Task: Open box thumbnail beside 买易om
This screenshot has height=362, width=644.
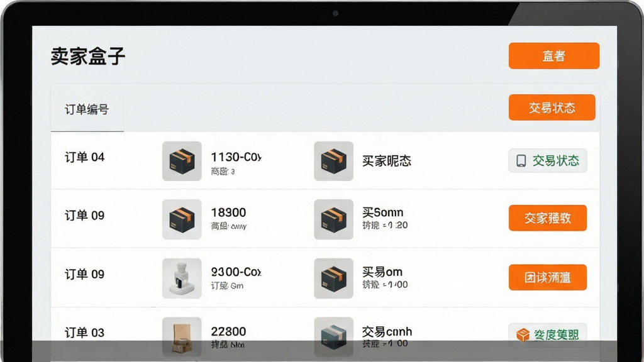Action: 333,278
